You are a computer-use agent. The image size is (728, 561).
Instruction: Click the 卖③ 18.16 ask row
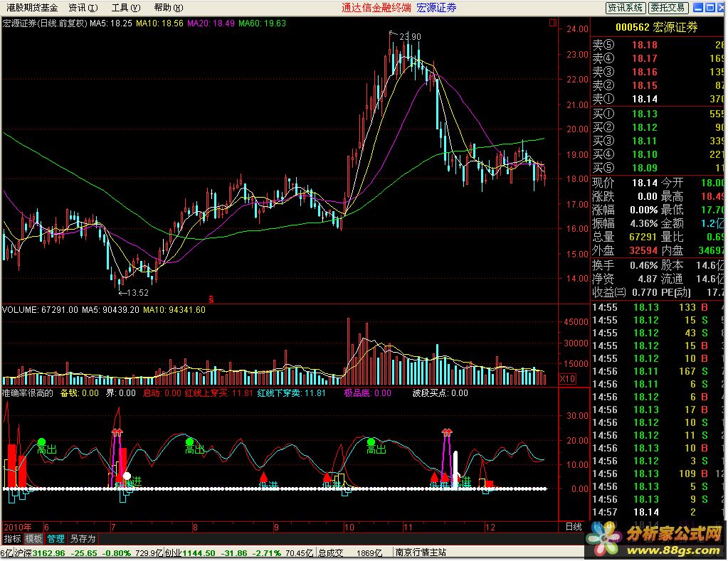[x=658, y=72]
